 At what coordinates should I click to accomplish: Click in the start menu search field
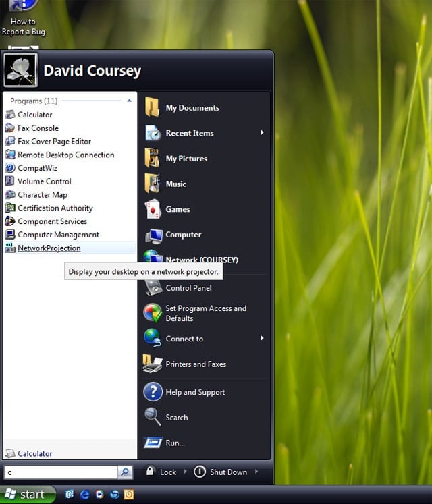(61, 472)
